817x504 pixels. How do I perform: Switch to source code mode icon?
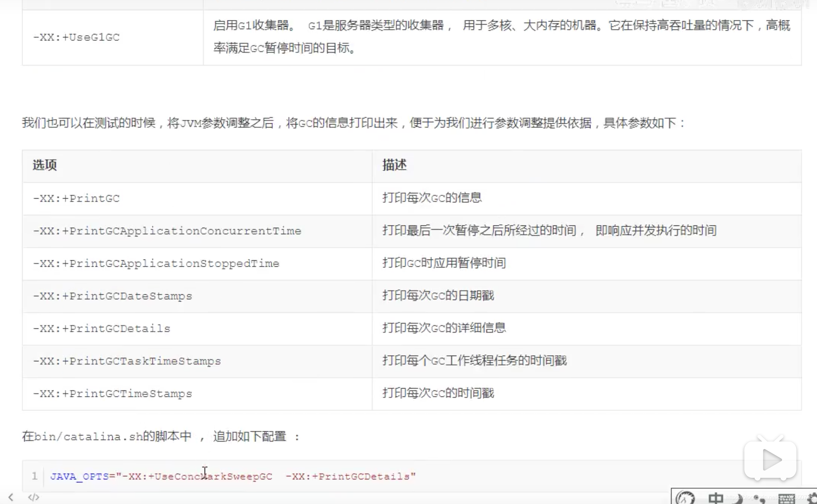pyautogui.click(x=34, y=497)
